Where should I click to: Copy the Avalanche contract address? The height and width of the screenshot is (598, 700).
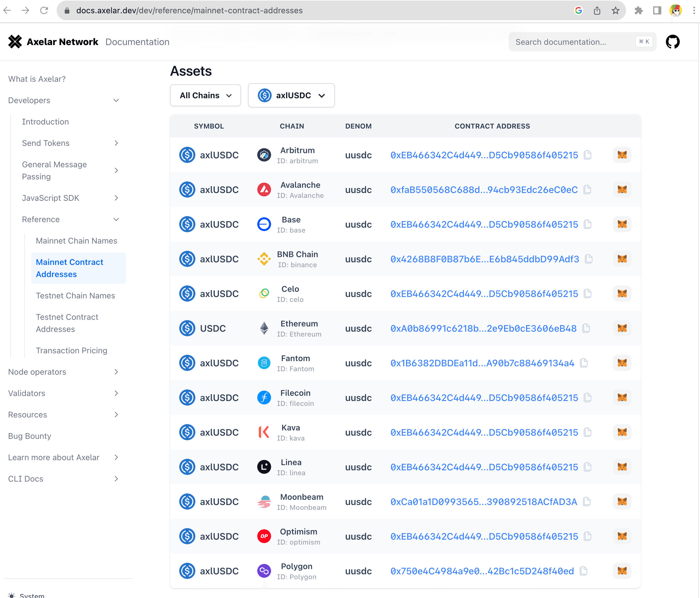point(587,190)
